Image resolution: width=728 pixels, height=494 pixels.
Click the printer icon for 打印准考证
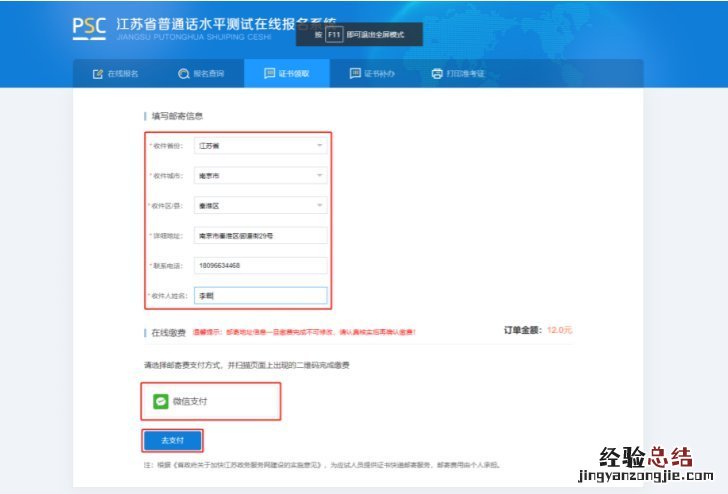tap(437, 74)
